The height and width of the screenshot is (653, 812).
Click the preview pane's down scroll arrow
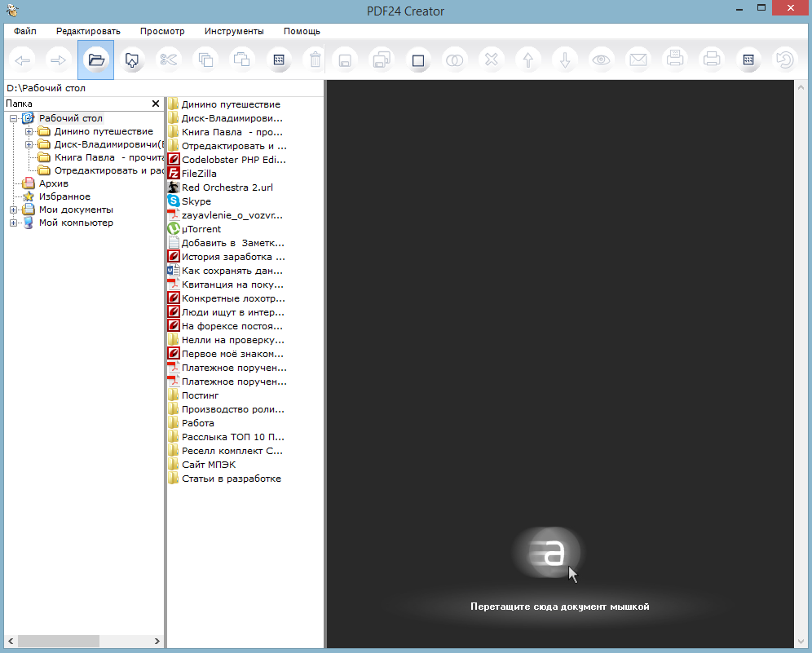coord(801,642)
